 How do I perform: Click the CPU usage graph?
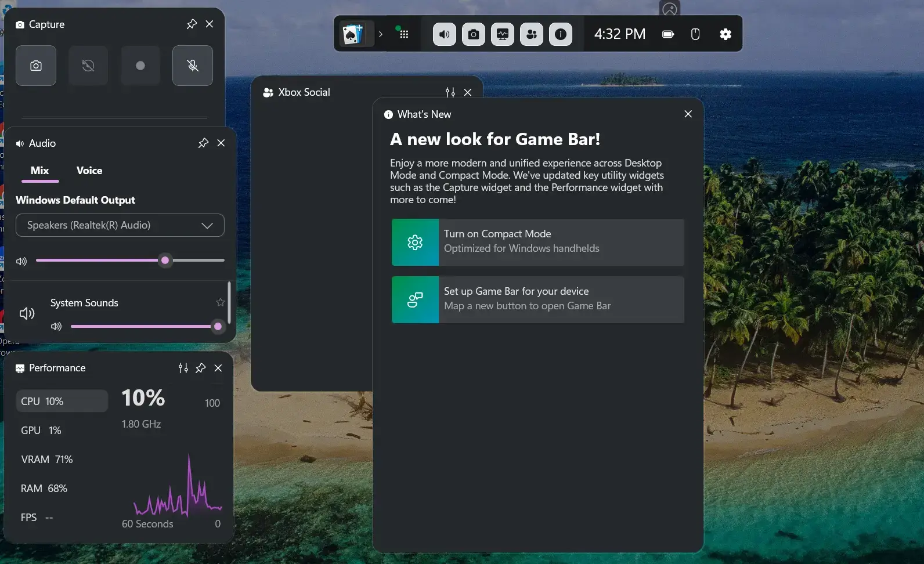point(178,485)
